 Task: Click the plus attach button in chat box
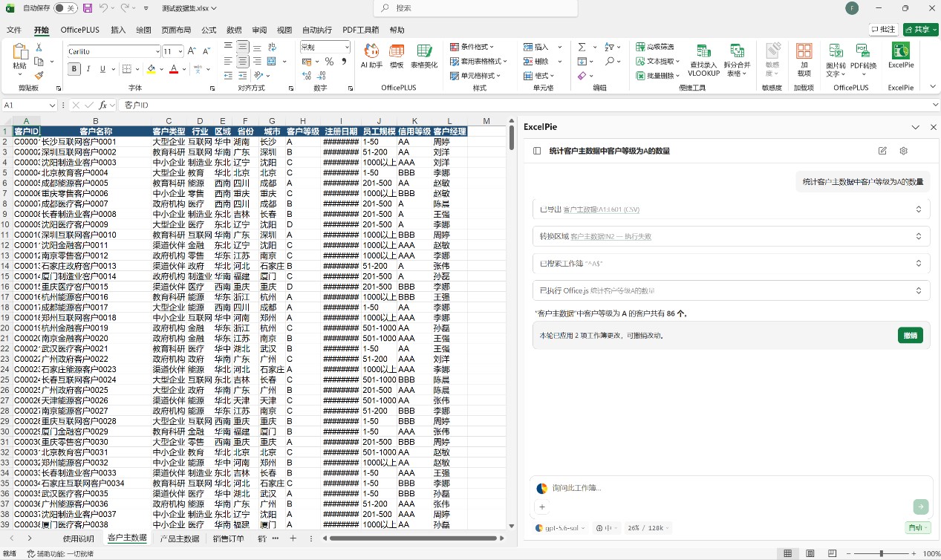542,507
